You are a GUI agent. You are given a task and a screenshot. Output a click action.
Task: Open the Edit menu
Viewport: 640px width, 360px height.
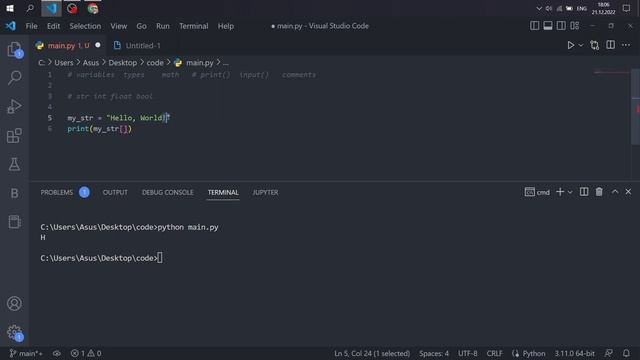click(x=53, y=26)
